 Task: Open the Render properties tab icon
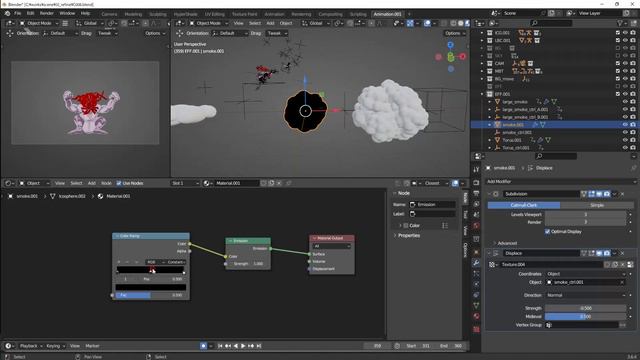tap(476, 183)
